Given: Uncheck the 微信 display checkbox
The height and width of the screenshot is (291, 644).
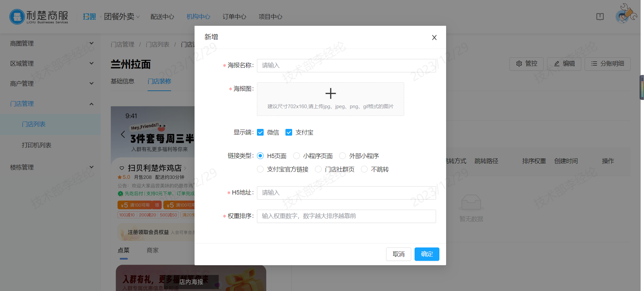Looking at the screenshot, I should 260,133.
